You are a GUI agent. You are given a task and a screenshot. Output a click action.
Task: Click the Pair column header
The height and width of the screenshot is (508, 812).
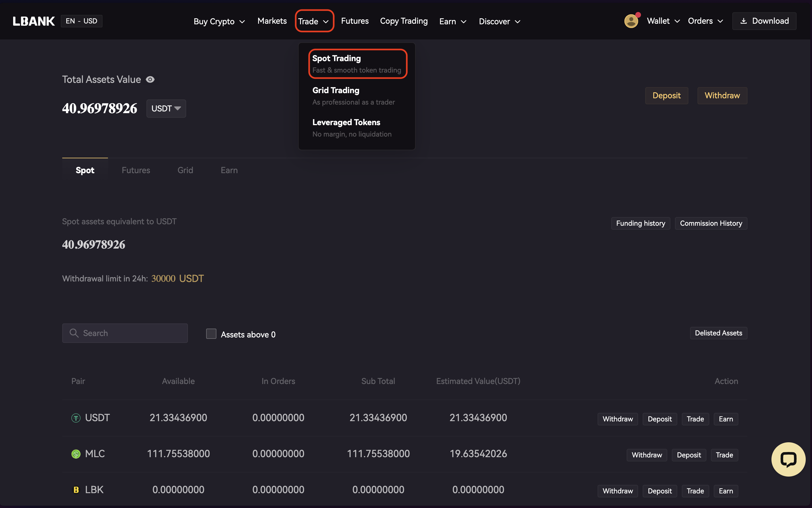[x=78, y=381]
